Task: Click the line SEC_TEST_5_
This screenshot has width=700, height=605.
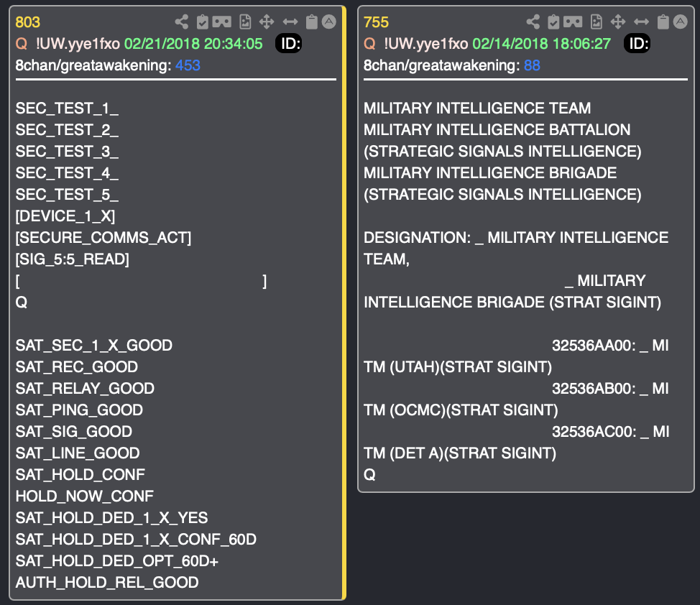Action: (x=67, y=195)
